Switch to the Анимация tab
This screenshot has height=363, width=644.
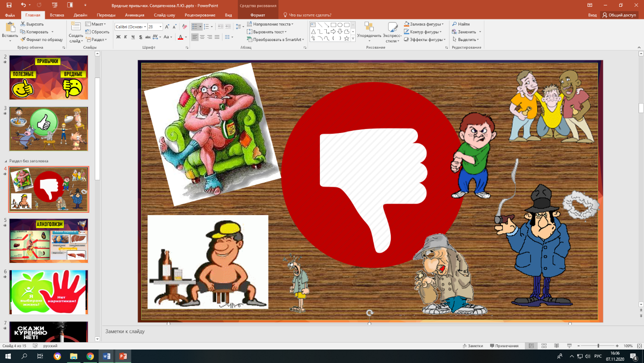point(134,15)
